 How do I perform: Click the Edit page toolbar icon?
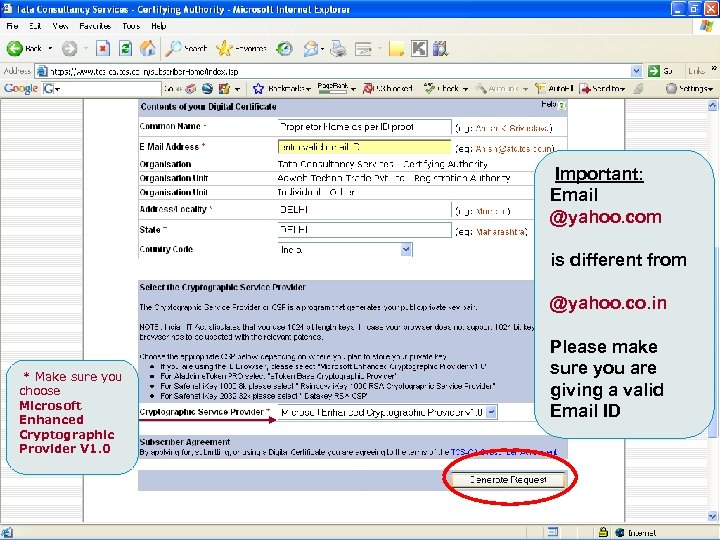pyautogui.click(x=364, y=48)
